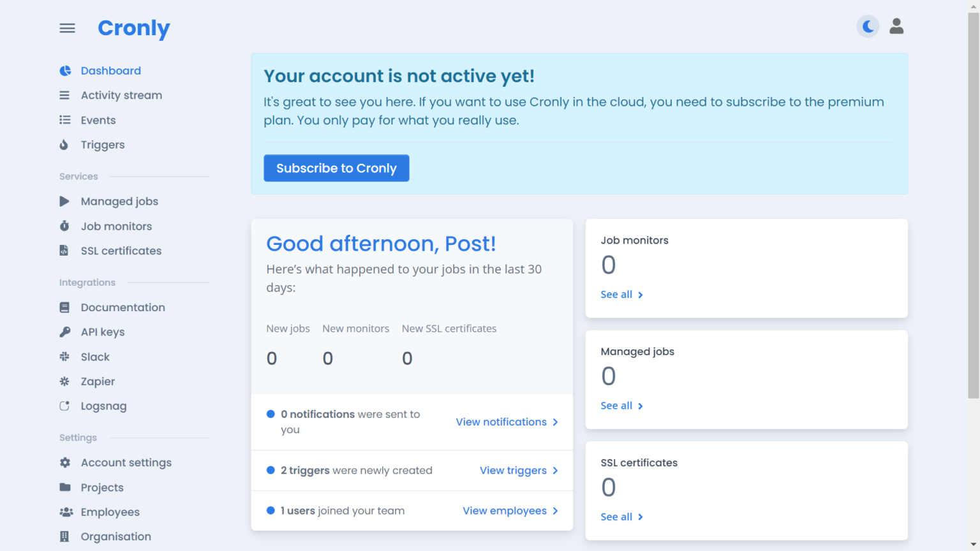
Task: Click the View employees chevron arrow
Action: coord(555,511)
